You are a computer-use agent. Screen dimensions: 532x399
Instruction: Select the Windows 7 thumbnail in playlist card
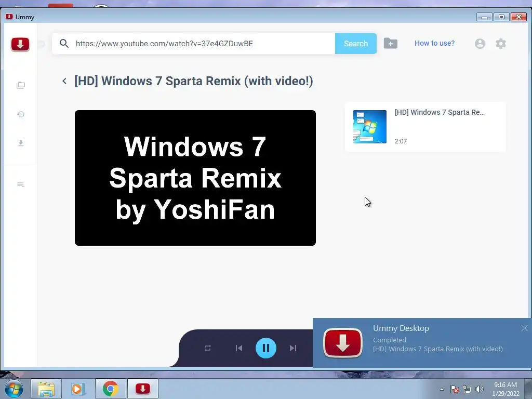(x=370, y=127)
